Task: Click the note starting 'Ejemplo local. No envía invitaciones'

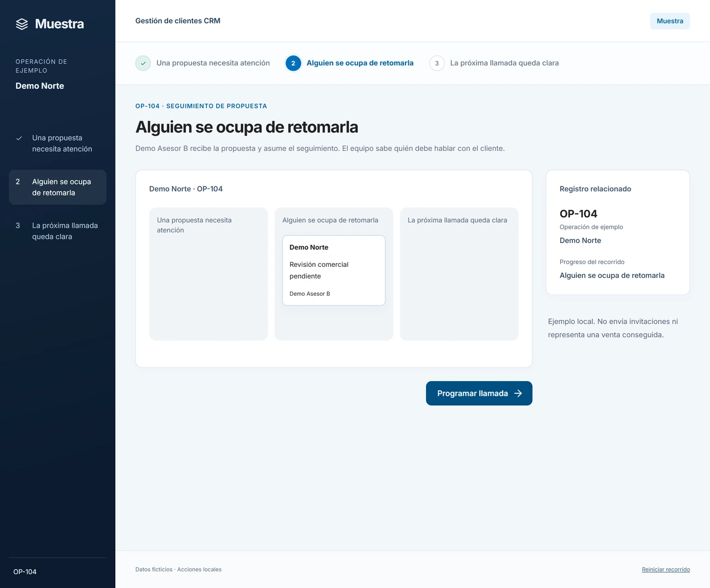Action: [x=613, y=328]
